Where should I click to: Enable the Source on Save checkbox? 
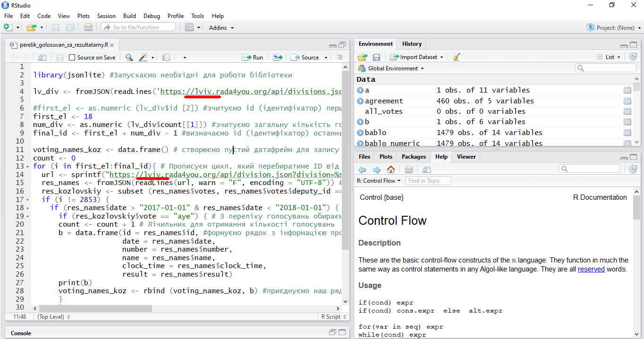tap(72, 58)
